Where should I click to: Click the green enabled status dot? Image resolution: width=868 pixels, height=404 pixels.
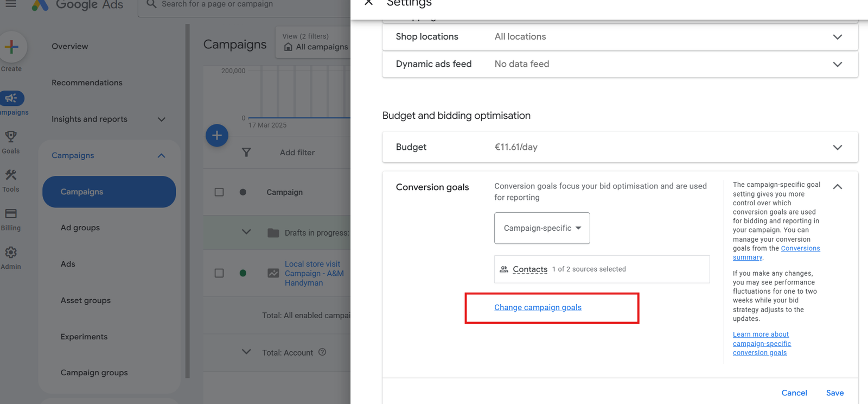click(243, 273)
